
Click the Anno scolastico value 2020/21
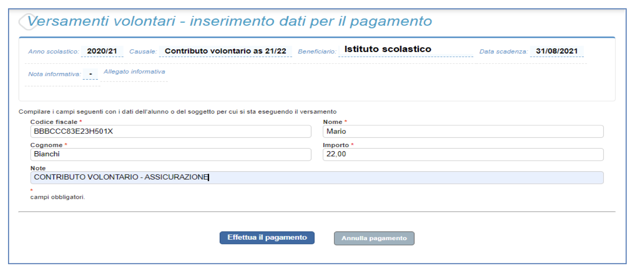102,51
